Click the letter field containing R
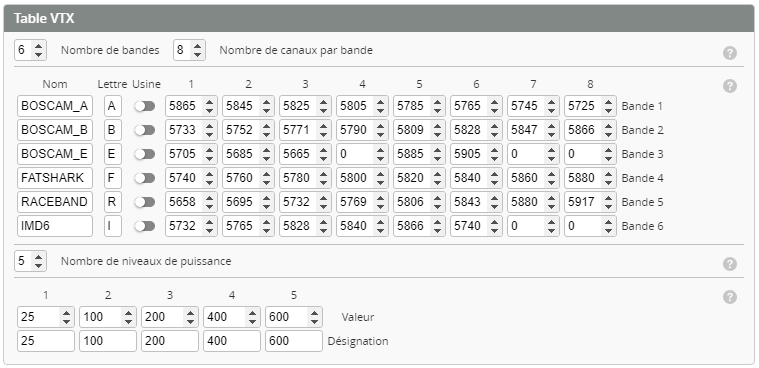The height and width of the screenshot is (368, 759). pyautogui.click(x=113, y=202)
